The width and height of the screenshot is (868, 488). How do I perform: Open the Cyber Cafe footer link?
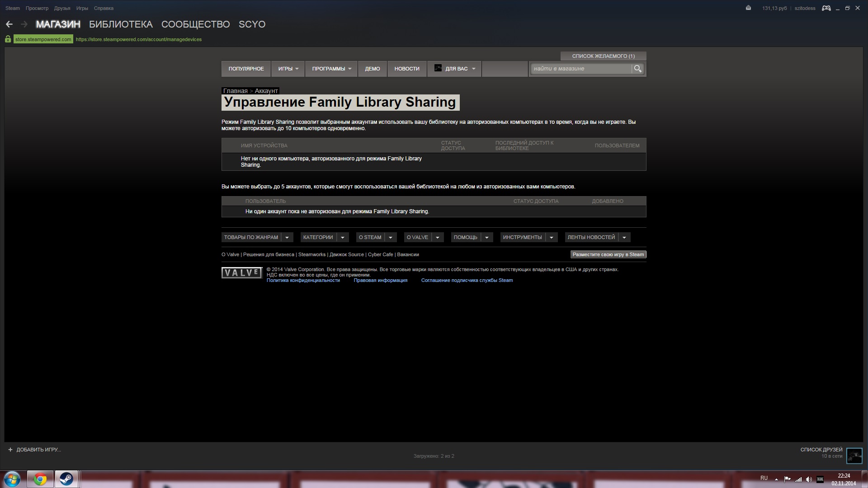coord(381,254)
